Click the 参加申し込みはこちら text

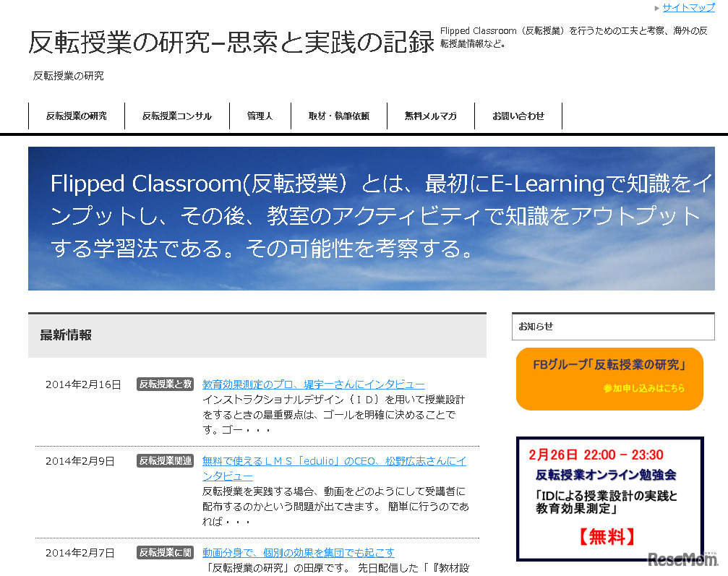[644, 388]
